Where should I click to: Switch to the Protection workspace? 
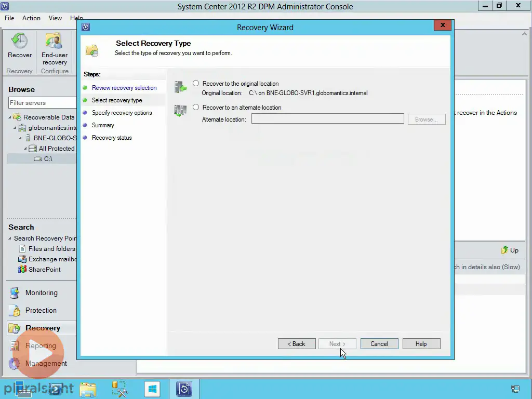(x=41, y=310)
